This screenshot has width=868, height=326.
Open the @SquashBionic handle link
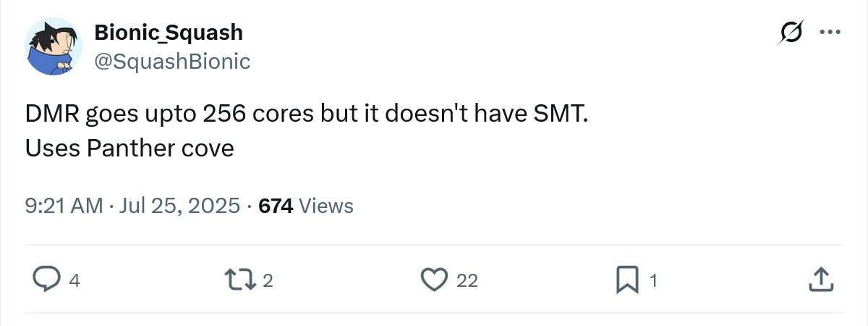point(172,62)
